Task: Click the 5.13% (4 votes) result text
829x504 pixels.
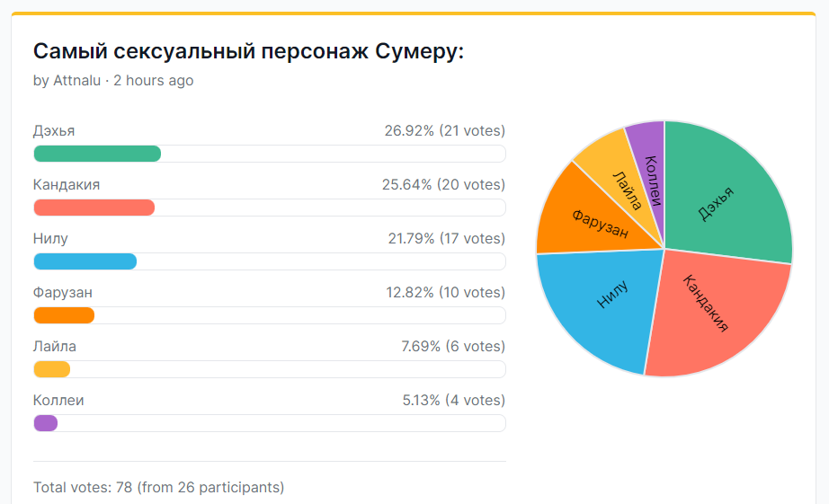Action: pyautogui.click(x=454, y=400)
